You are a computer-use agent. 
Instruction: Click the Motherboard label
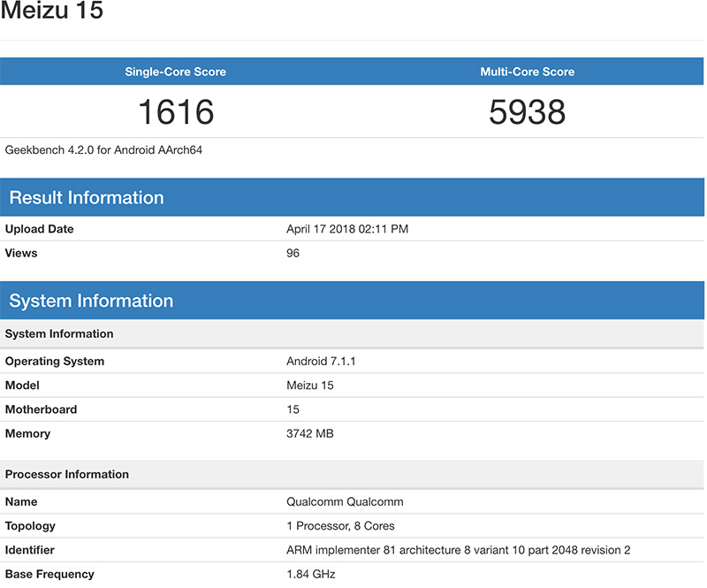(x=41, y=409)
